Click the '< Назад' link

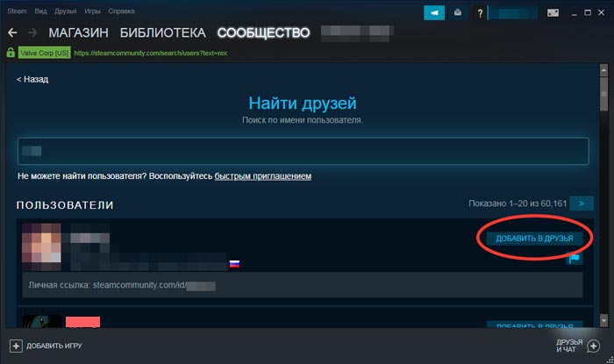click(32, 79)
